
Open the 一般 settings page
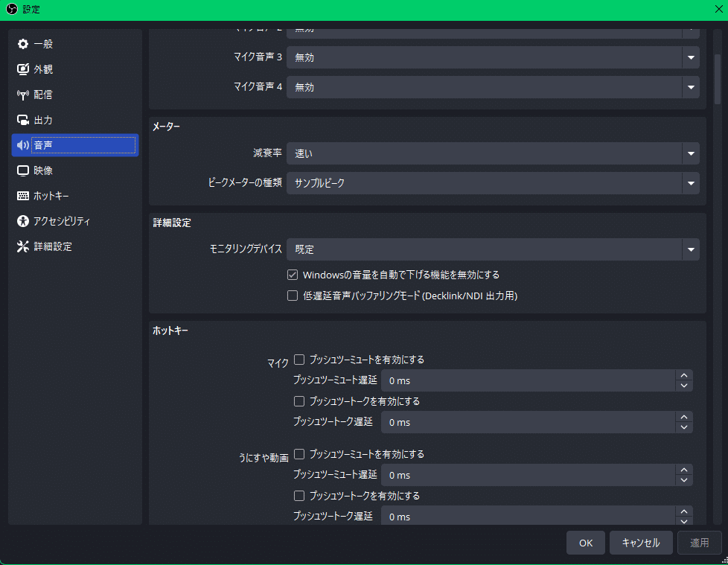75,44
